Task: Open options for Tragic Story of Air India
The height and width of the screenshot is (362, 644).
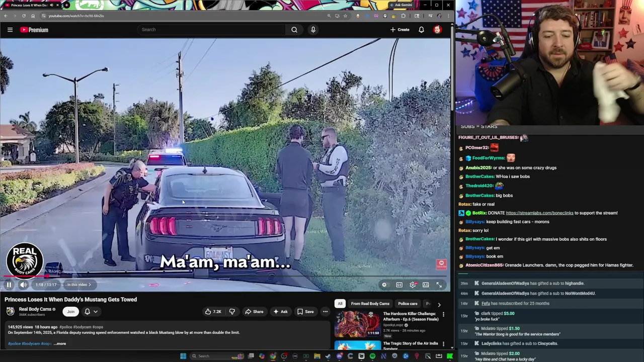Action: tap(443, 344)
